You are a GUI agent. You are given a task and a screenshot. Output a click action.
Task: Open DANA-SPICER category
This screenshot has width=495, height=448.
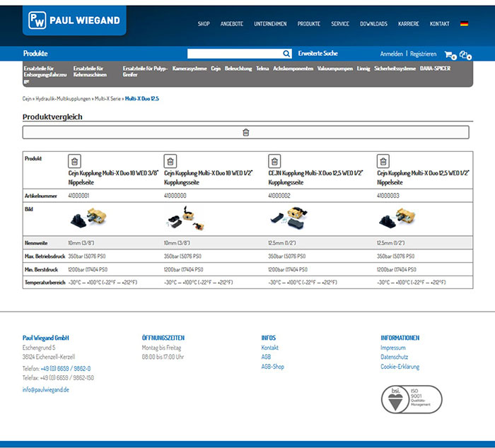tap(435, 69)
